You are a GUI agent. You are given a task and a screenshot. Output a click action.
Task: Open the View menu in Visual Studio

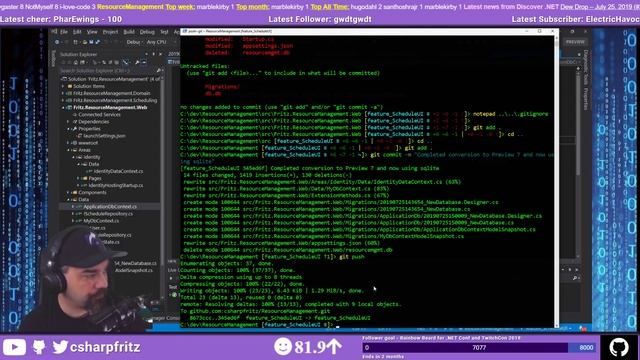point(92,31)
